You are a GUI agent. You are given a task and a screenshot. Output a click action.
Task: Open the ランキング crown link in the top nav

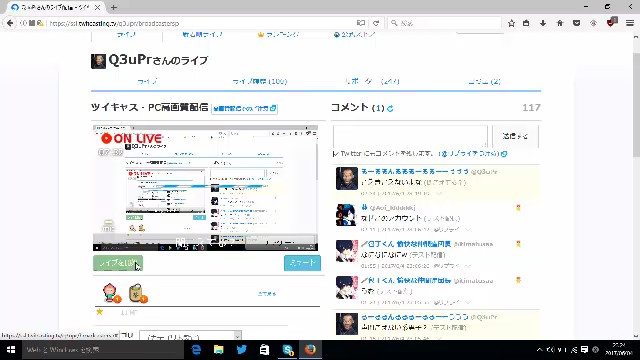[x=278, y=35]
